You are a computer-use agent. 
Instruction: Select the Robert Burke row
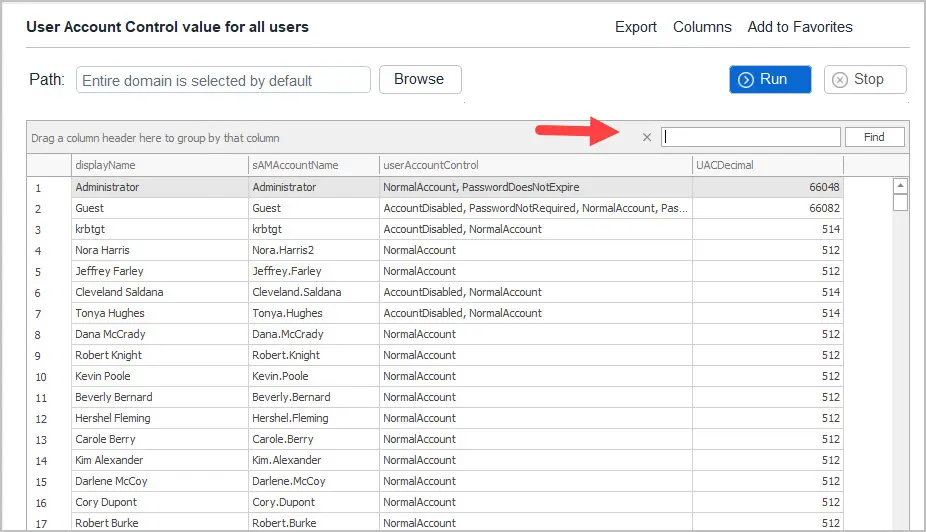point(435,523)
